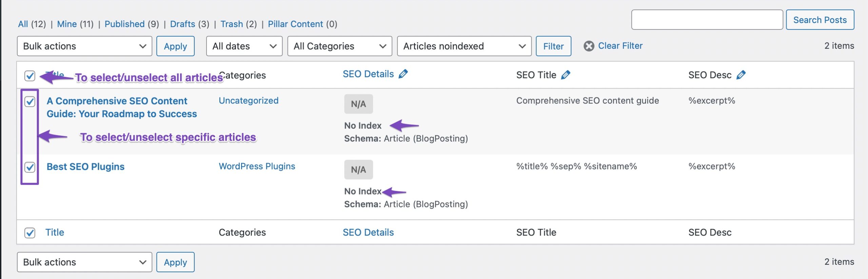Click the %excerpt% description for Comprehensive SEO guide

712,101
